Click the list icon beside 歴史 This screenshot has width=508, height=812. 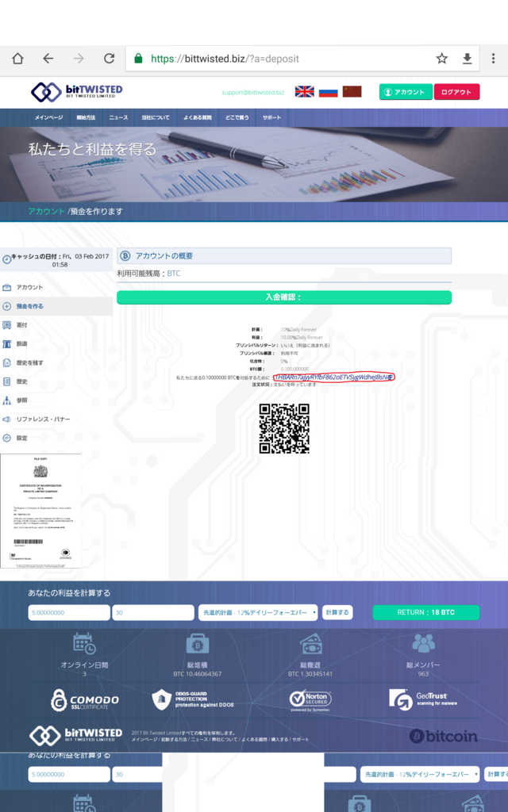click(6, 381)
